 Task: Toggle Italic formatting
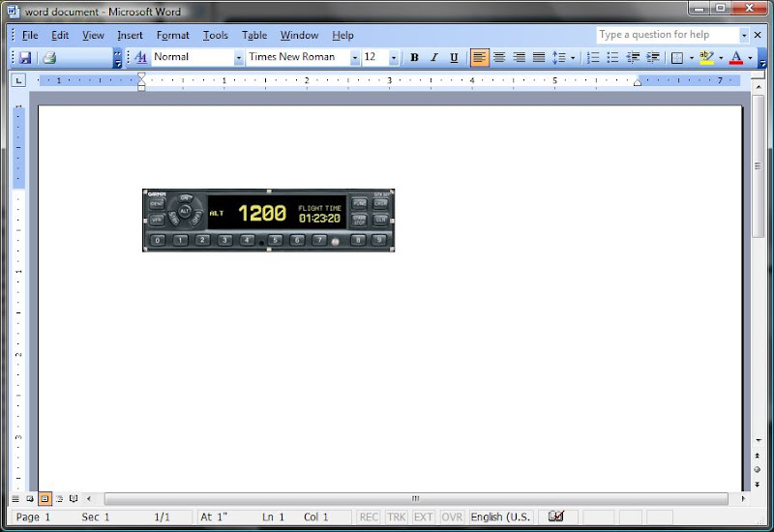(434, 58)
